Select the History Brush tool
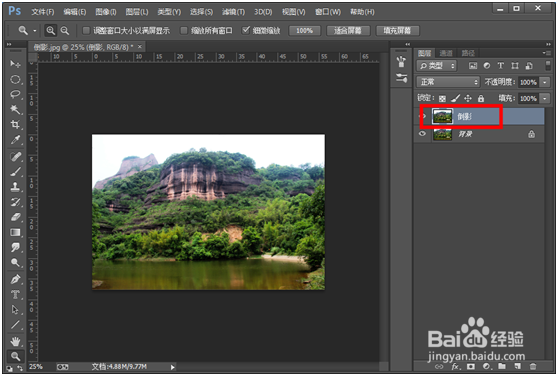558x376 pixels. click(15, 202)
